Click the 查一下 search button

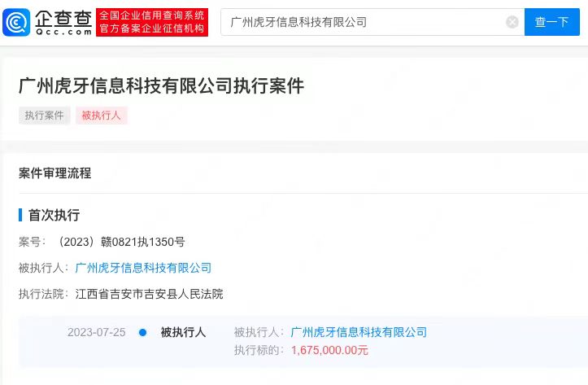(x=551, y=22)
